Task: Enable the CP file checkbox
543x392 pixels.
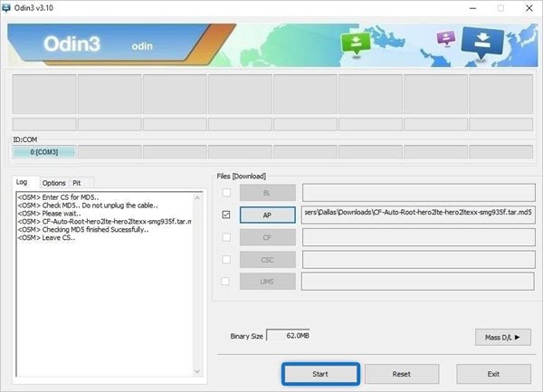Action: (x=225, y=237)
